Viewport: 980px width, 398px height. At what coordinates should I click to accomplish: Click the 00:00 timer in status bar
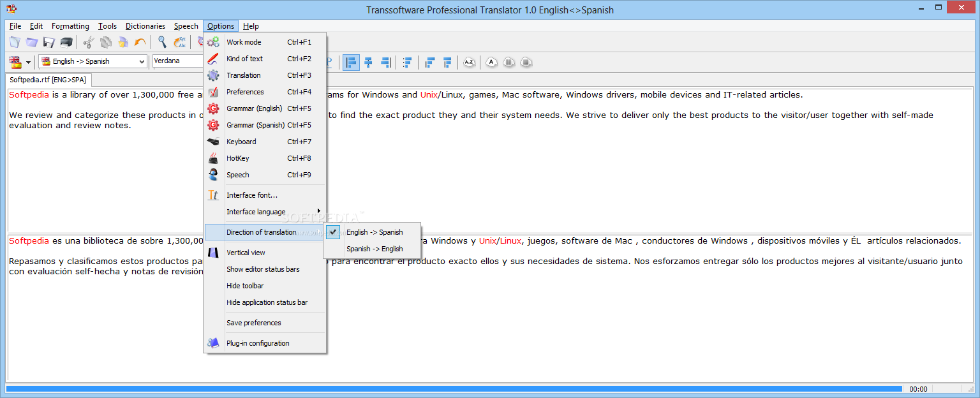coord(918,389)
